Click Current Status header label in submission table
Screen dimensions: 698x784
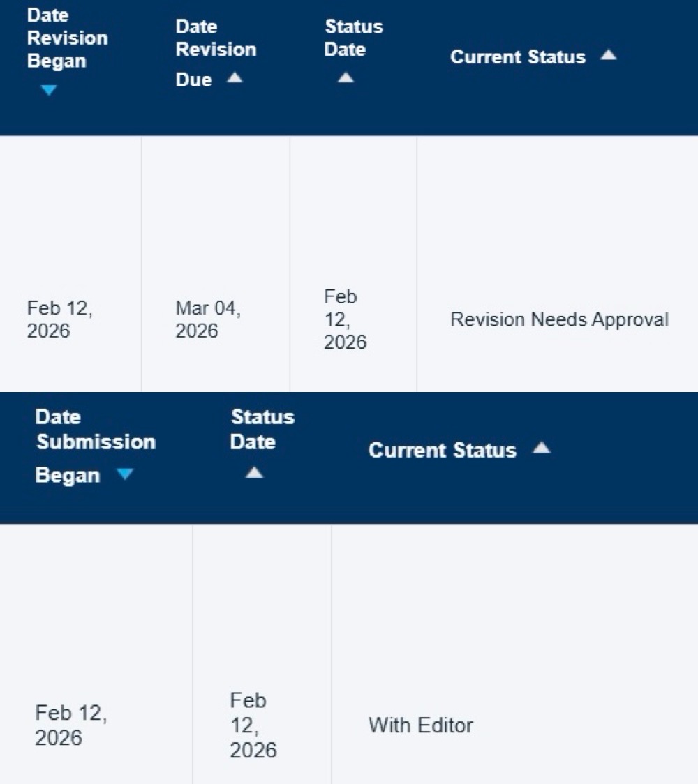point(442,451)
